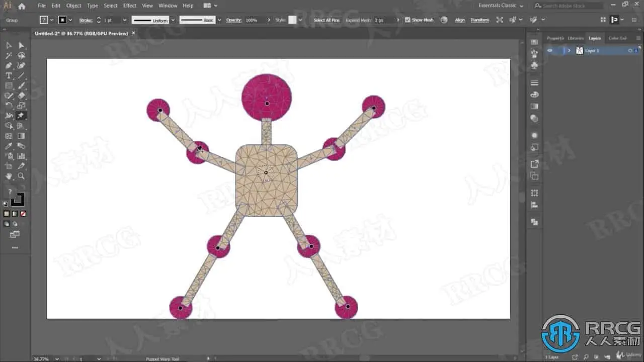Select the Type tool

[9, 75]
